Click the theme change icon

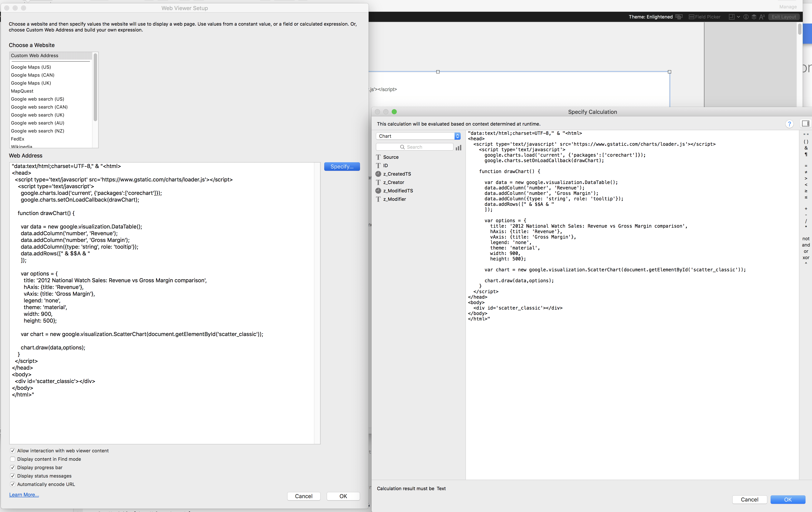coord(679,17)
